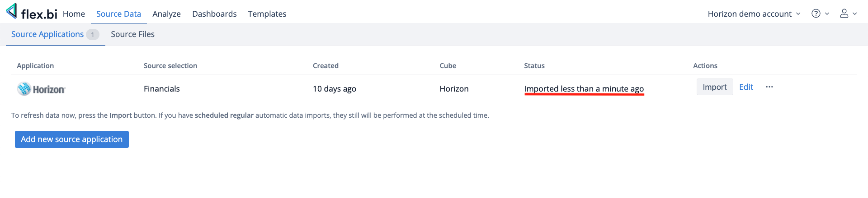Click the Edit link for Horizon
868x198 pixels.
(x=746, y=87)
